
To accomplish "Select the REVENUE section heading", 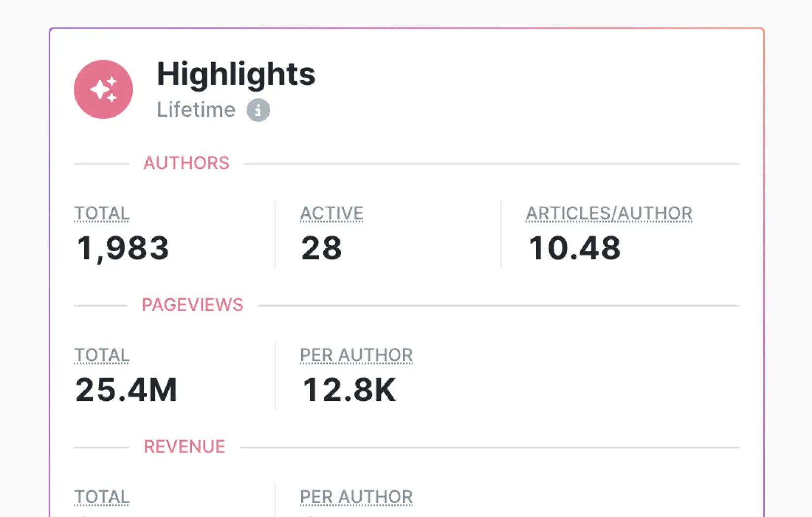I will 184,447.
